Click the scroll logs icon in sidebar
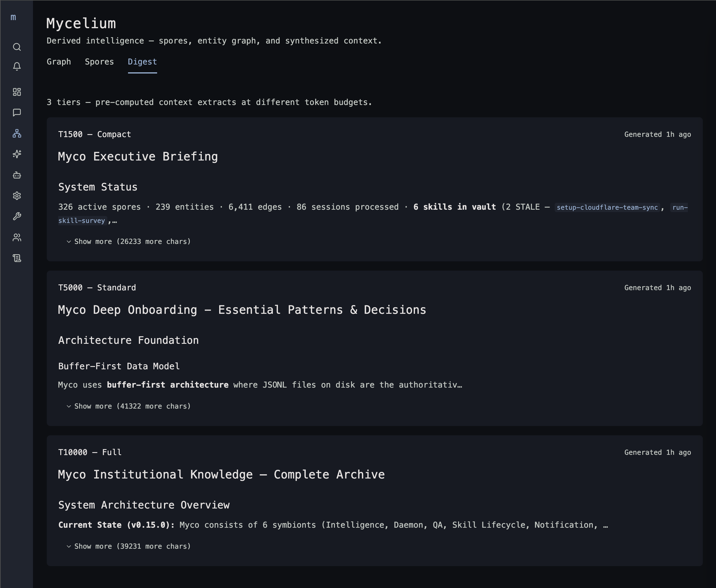 tap(16, 258)
